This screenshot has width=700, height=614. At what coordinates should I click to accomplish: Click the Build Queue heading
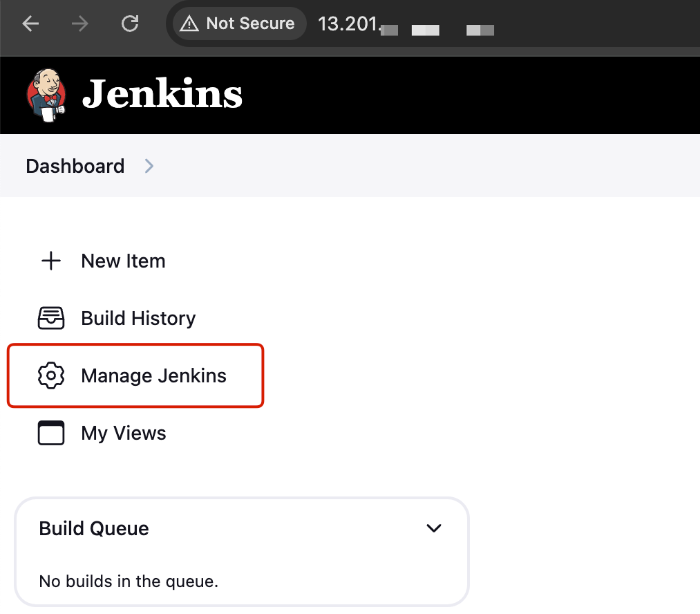(94, 529)
